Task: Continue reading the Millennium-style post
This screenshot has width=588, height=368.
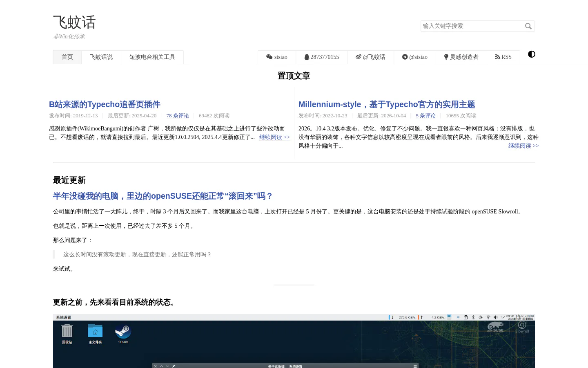Action: coord(523,146)
